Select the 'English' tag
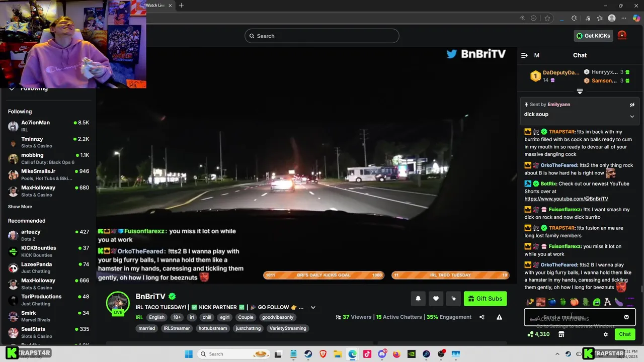Screen dimensions: 644x362 156,317
